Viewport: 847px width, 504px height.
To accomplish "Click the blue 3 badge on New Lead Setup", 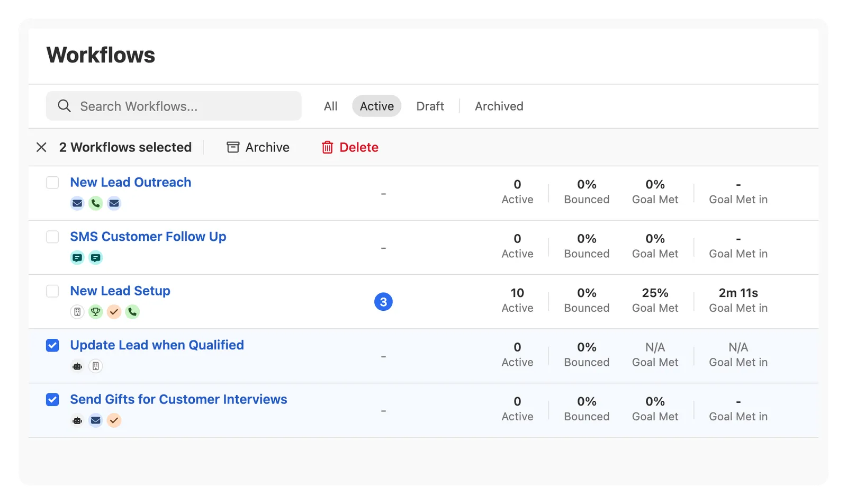I will pyautogui.click(x=383, y=302).
